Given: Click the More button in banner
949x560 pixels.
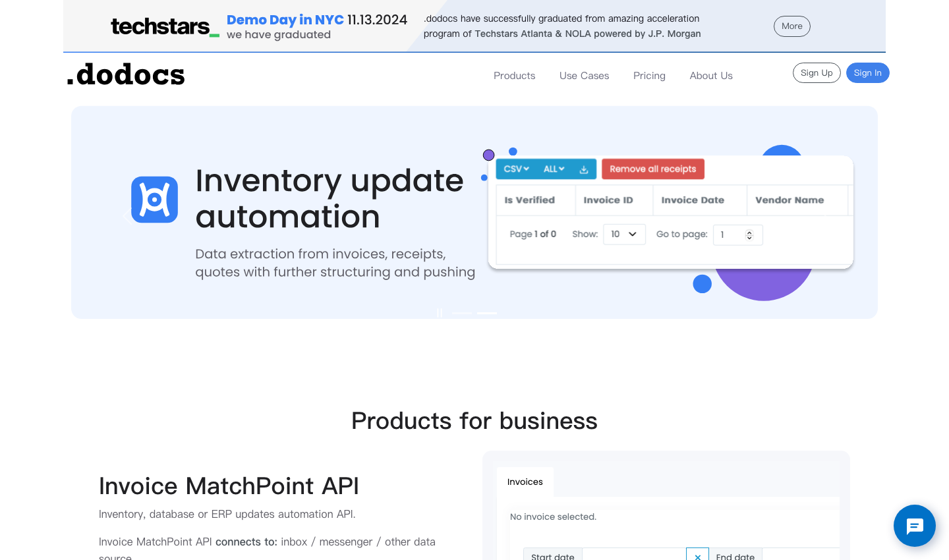Looking at the screenshot, I should [x=792, y=26].
